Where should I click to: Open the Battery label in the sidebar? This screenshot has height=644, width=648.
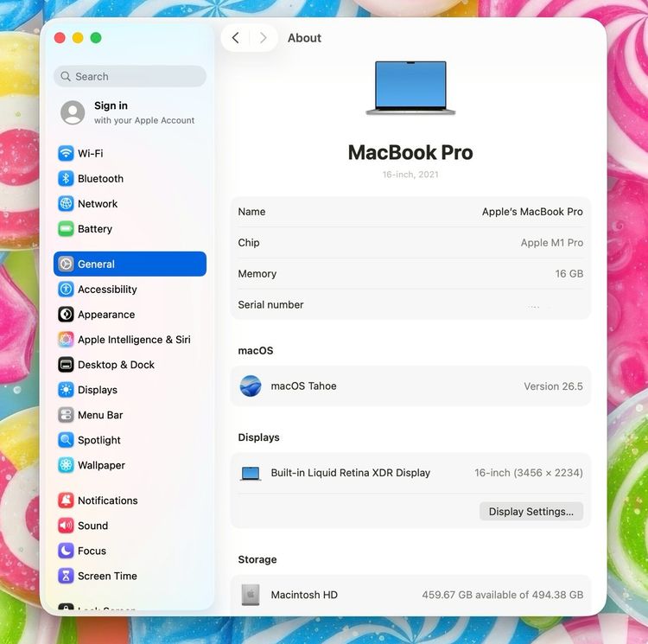(95, 229)
